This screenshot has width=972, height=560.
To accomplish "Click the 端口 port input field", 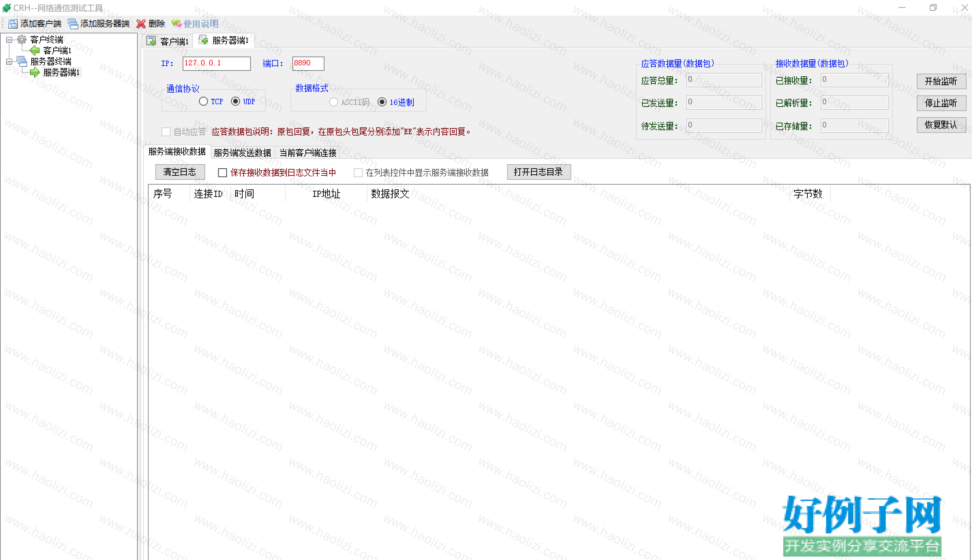I will [x=308, y=63].
